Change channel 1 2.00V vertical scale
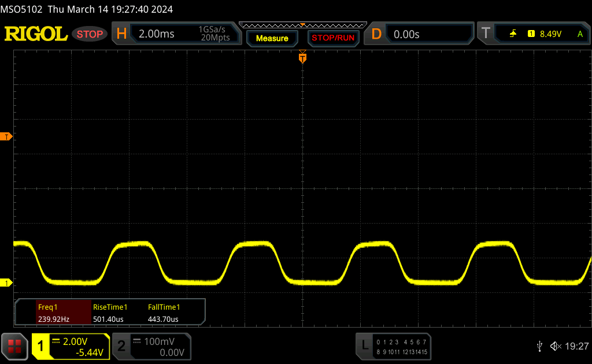Image resolution: width=592 pixels, height=364 pixels. pyautogui.click(x=75, y=341)
